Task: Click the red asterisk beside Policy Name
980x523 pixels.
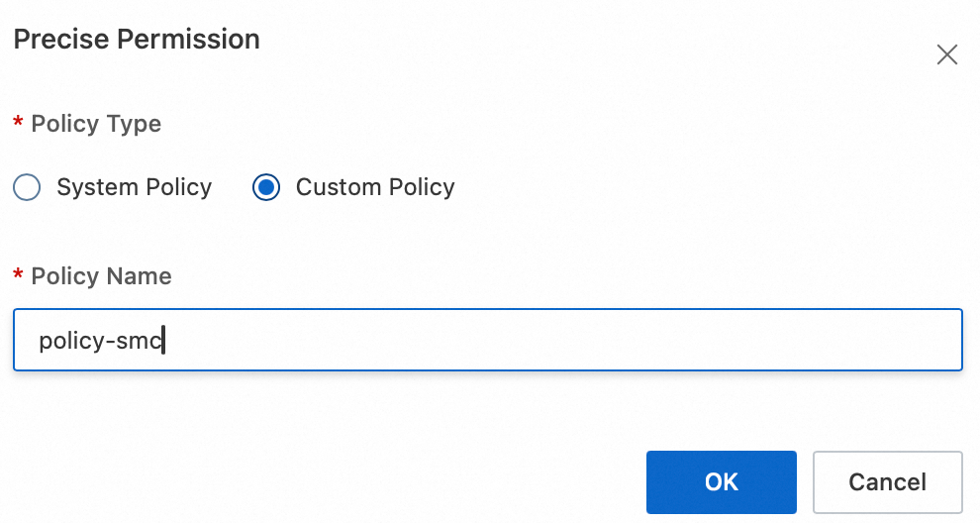Action: [x=18, y=276]
